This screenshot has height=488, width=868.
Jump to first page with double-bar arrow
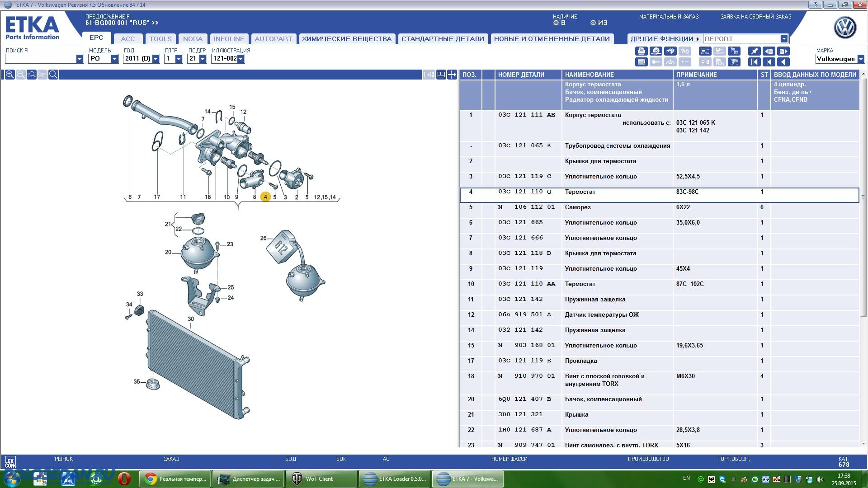pyautogui.click(x=755, y=62)
